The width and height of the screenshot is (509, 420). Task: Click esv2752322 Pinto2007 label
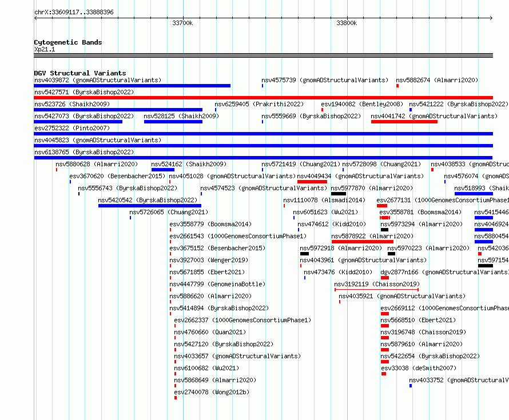[72, 128]
